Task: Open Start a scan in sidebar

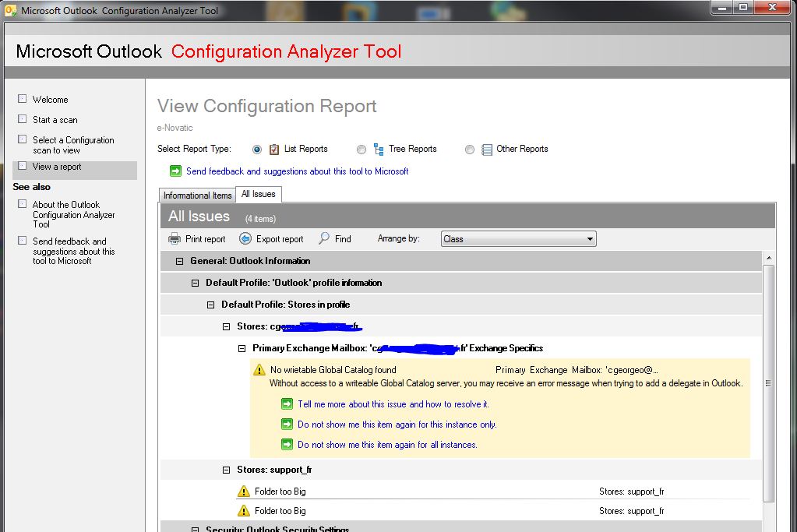Action: 55,120
